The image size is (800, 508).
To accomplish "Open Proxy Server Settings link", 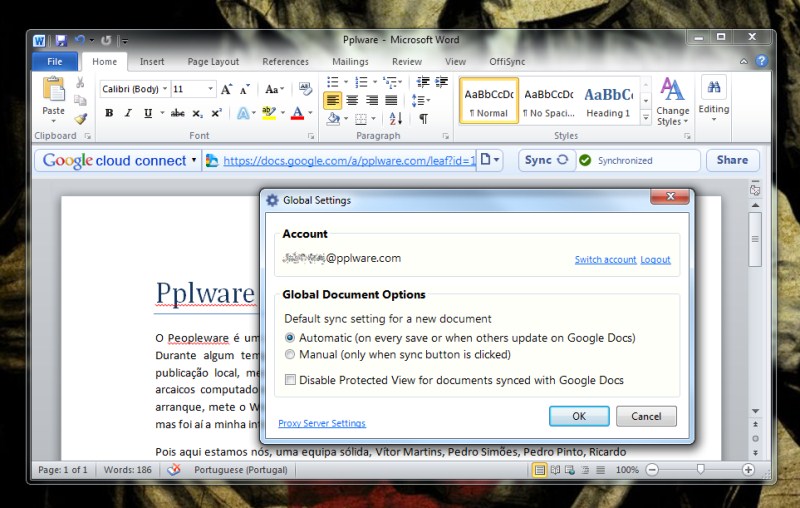I will (x=322, y=423).
